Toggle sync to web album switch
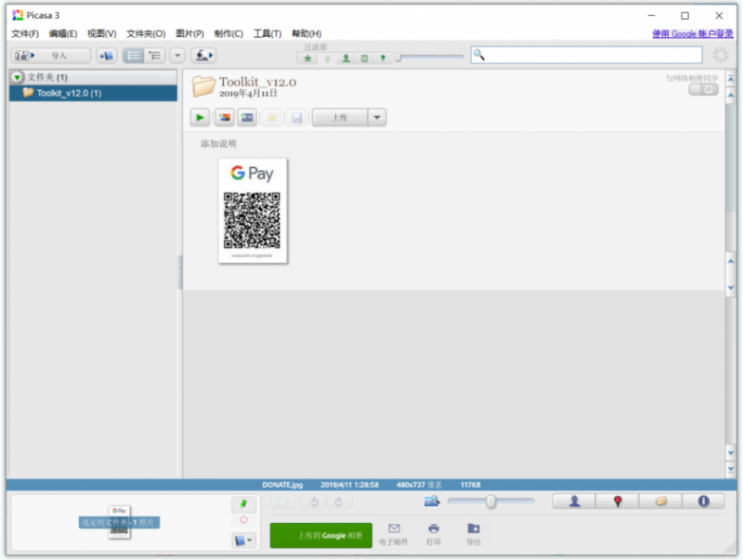This screenshot has width=743, height=560. [704, 89]
